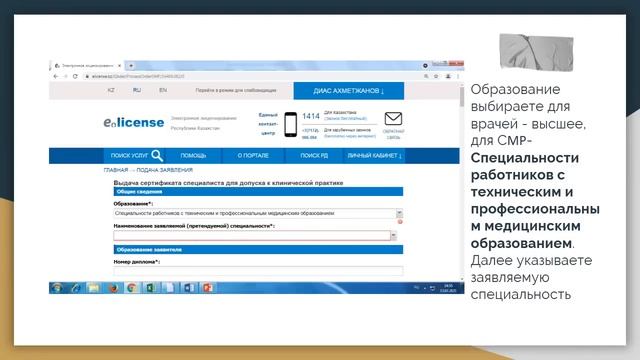Open the specialty name dropdown arrow
Viewport: 640px width, 360px height.
393,236
